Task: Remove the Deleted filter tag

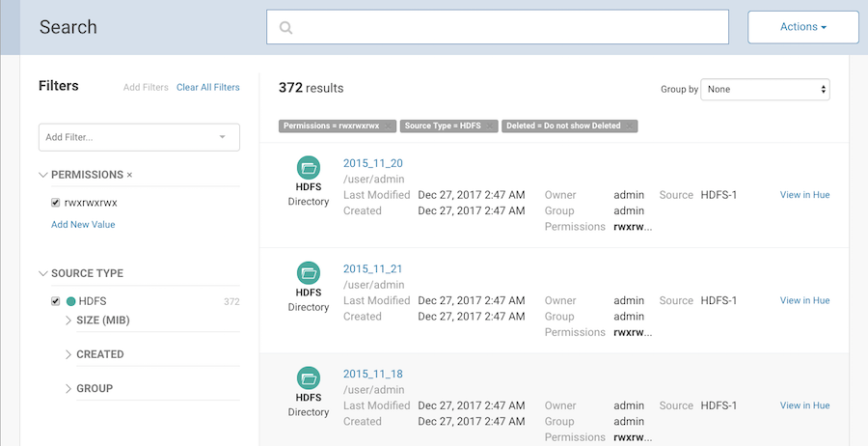Action: (629, 126)
